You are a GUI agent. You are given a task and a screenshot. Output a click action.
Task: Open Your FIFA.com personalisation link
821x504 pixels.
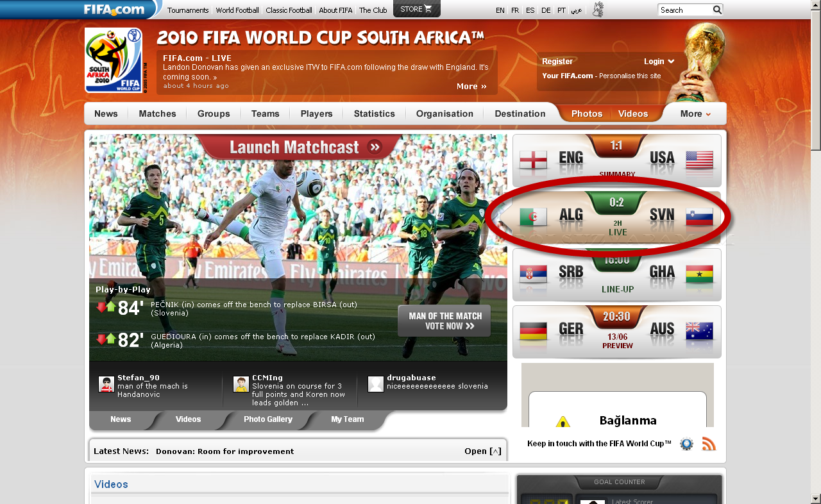click(x=601, y=76)
